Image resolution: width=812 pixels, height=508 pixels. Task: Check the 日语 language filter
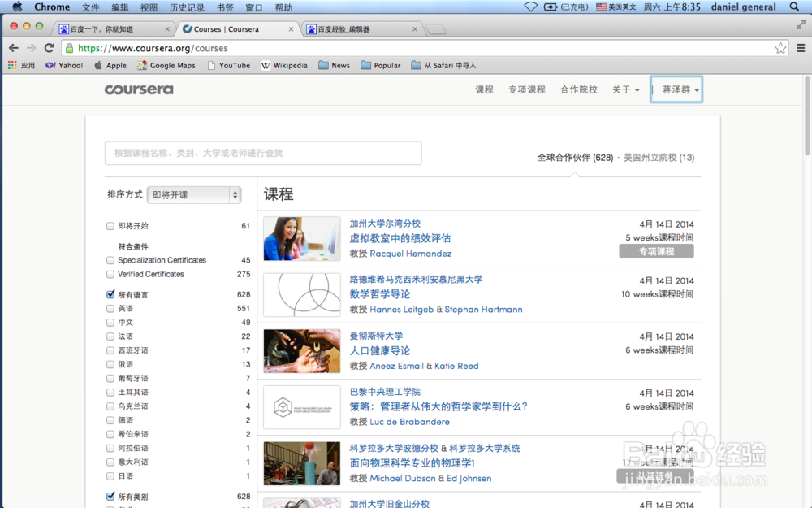click(x=110, y=475)
